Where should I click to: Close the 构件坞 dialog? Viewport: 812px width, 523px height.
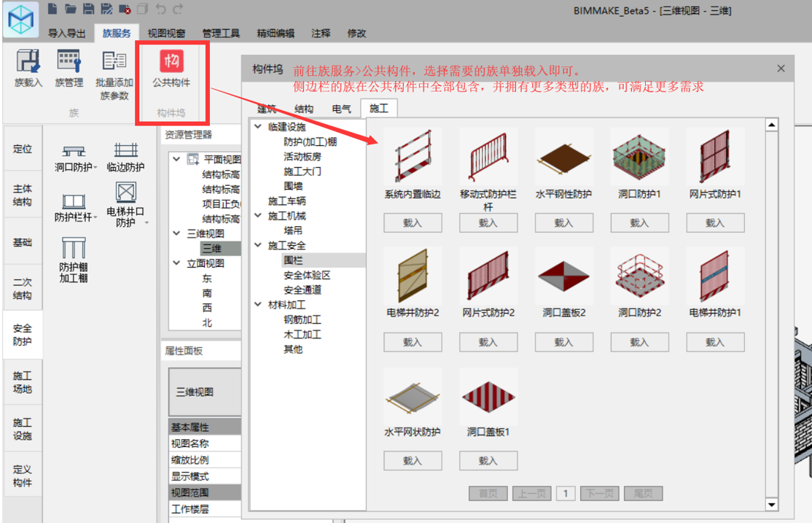781,69
